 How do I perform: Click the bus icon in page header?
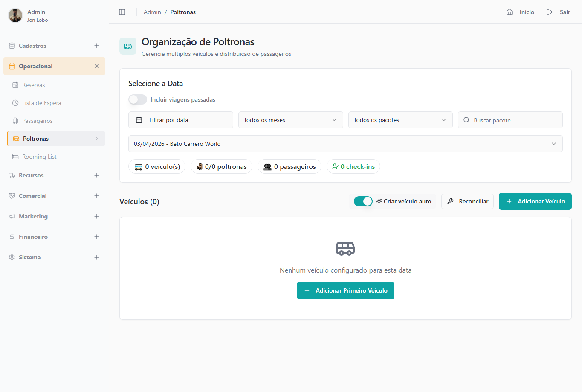(x=128, y=46)
